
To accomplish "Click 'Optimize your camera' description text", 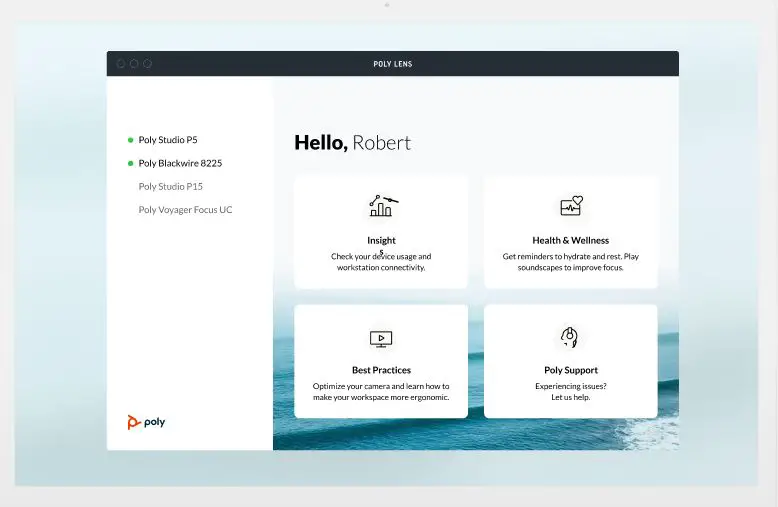I will [x=381, y=391].
